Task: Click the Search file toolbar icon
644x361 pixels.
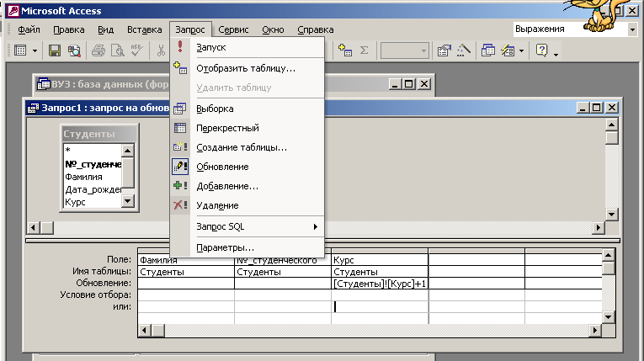Action: [74, 50]
